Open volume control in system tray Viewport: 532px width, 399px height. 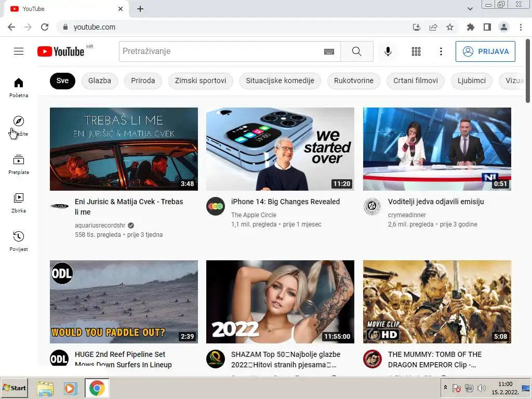click(x=481, y=388)
